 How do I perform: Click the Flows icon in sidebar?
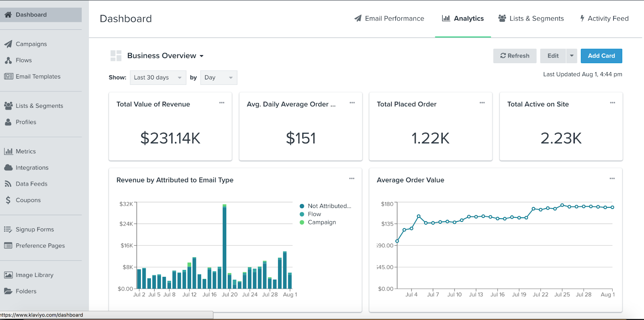click(x=8, y=60)
